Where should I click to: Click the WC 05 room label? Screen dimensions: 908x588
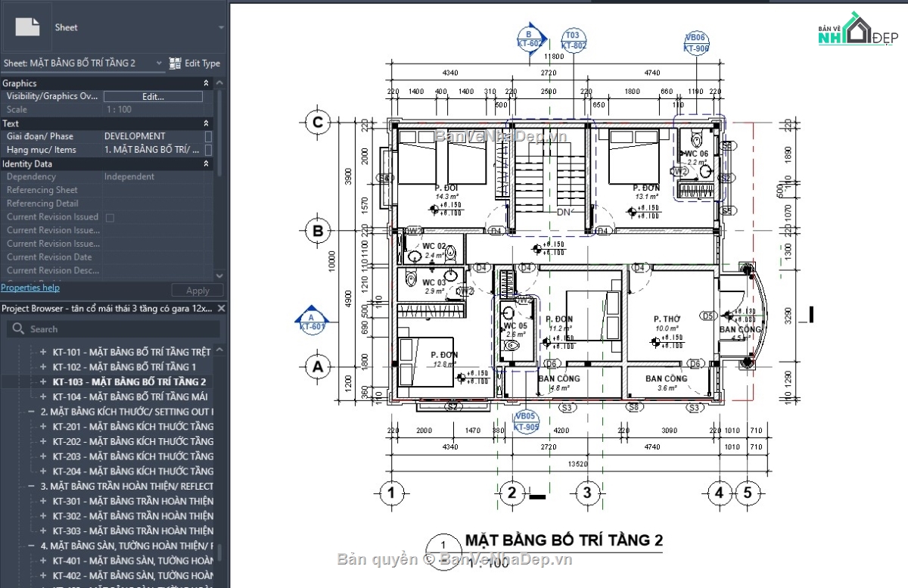point(515,326)
